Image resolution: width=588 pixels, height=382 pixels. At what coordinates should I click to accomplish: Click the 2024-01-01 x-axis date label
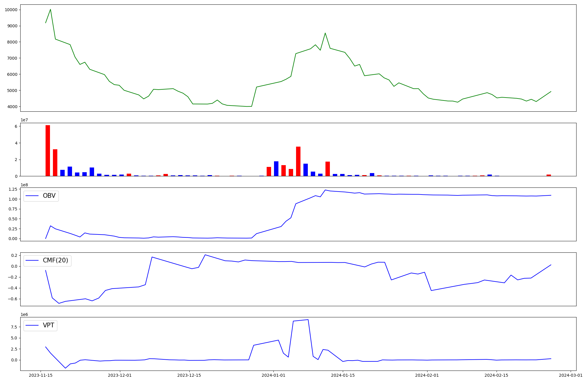click(273, 375)
